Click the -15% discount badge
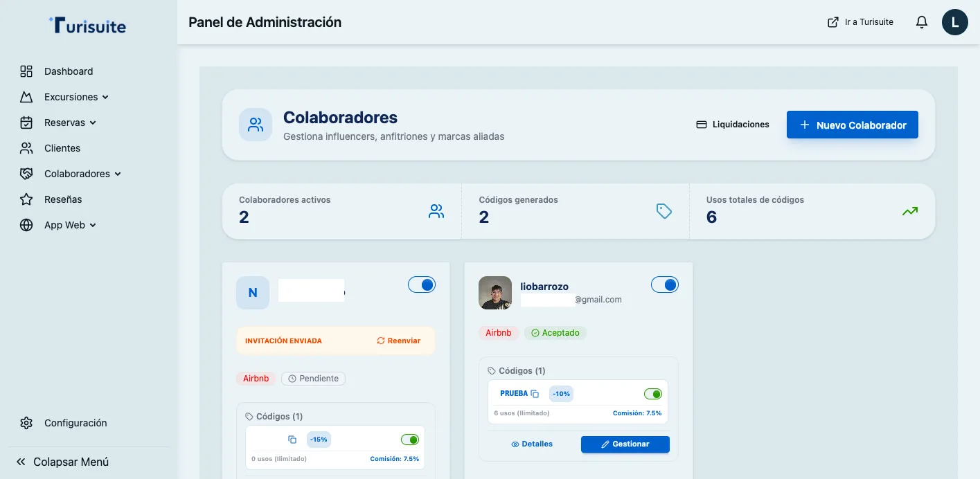The image size is (980, 479). (319, 440)
